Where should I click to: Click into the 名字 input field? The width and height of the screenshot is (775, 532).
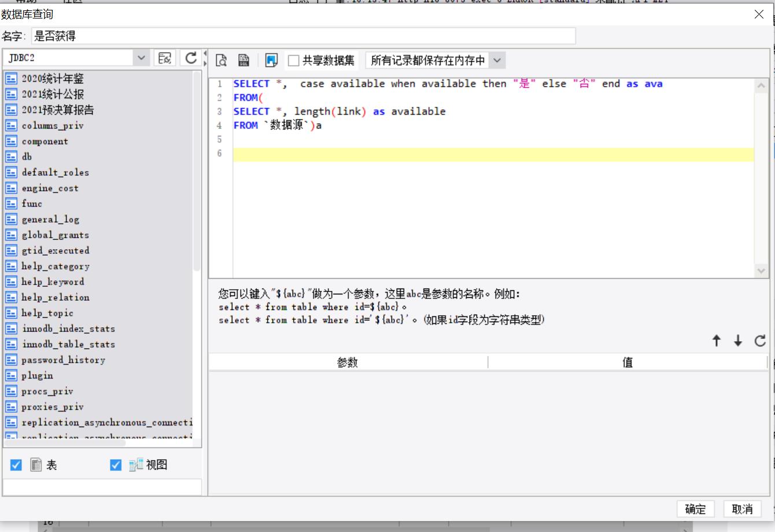click(304, 36)
